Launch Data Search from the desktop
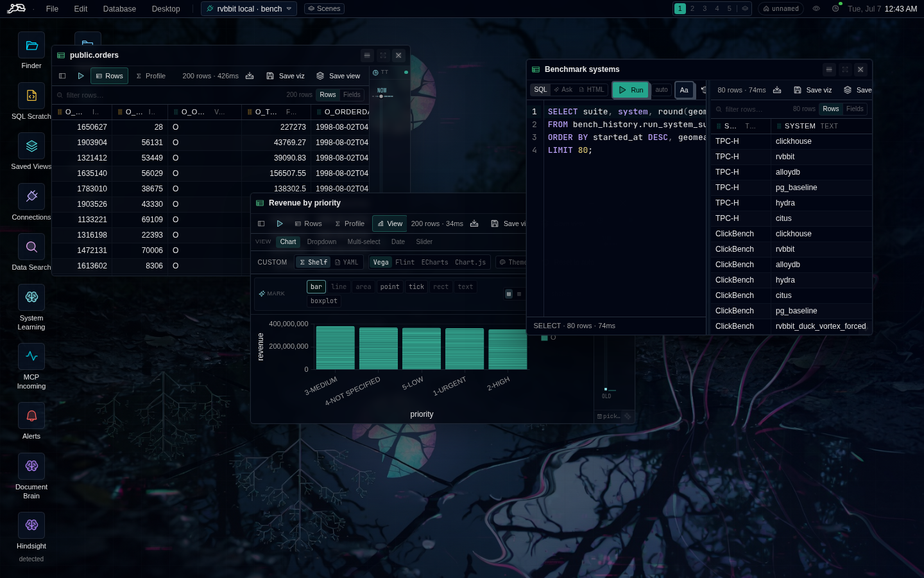This screenshot has width=924, height=578. pos(31,247)
